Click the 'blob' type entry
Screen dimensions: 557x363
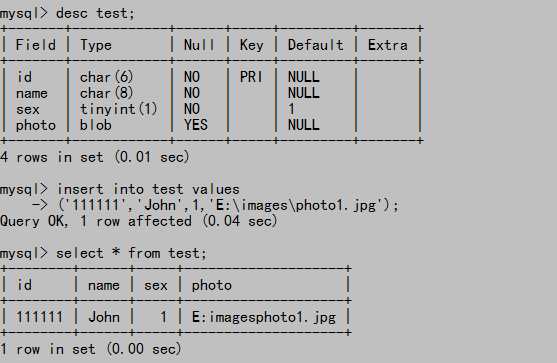point(96,125)
